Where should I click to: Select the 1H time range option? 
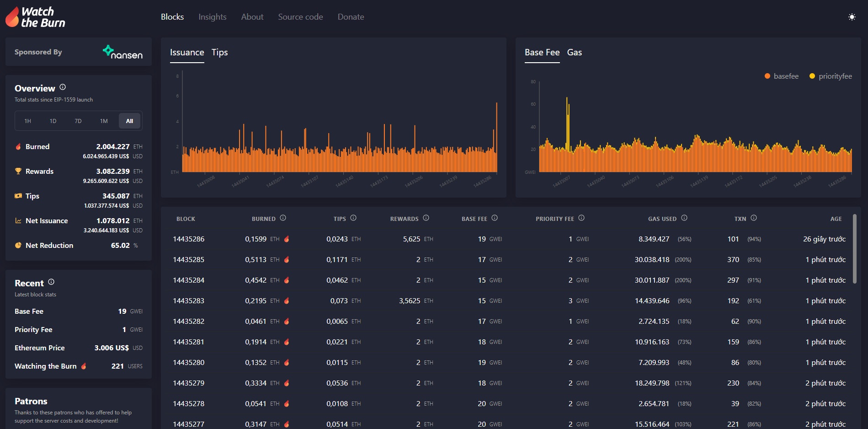(27, 121)
